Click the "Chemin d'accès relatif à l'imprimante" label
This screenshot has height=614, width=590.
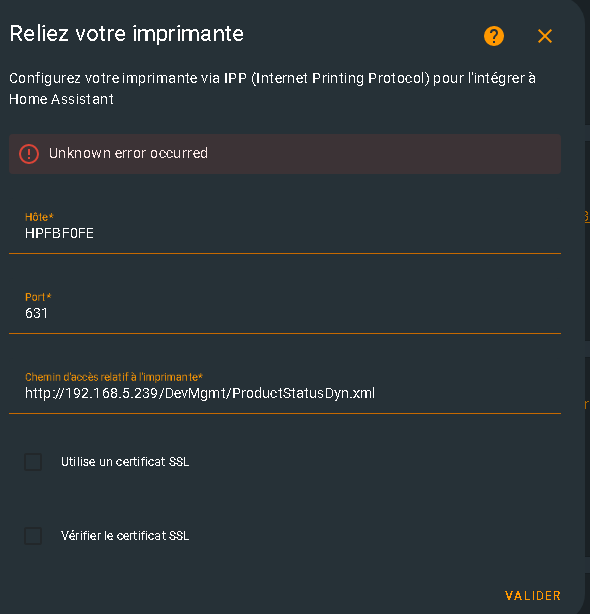[114, 377]
